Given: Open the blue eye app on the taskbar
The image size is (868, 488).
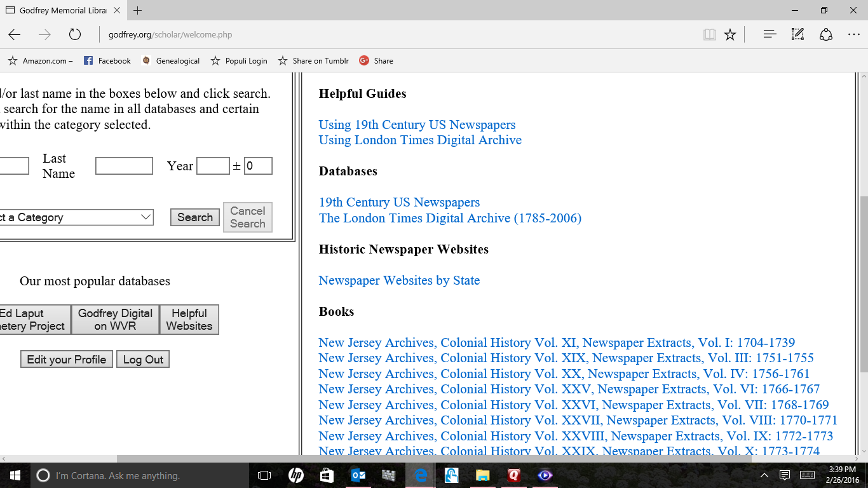Looking at the screenshot, I should [545, 475].
